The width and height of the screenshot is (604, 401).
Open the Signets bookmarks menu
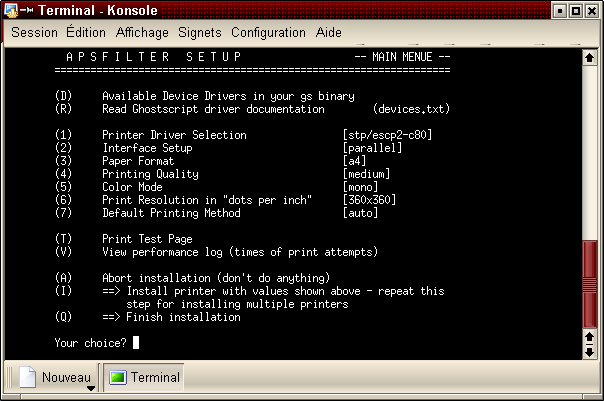200,32
